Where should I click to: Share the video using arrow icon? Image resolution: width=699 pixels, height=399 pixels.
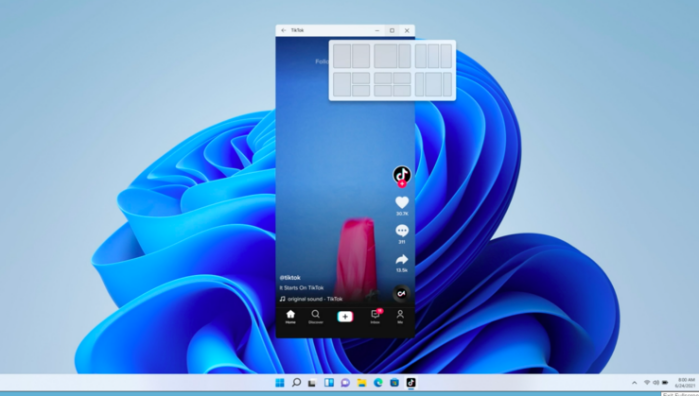click(x=402, y=259)
